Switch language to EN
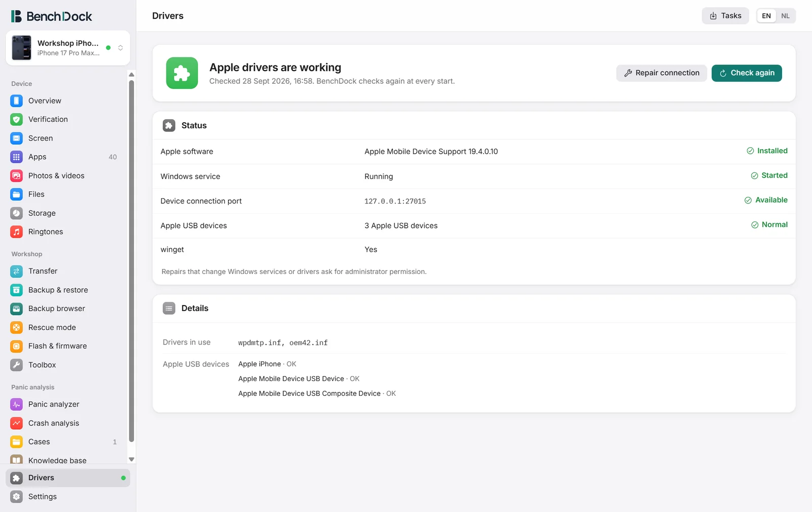812x512 pixels. coord(766,16)
